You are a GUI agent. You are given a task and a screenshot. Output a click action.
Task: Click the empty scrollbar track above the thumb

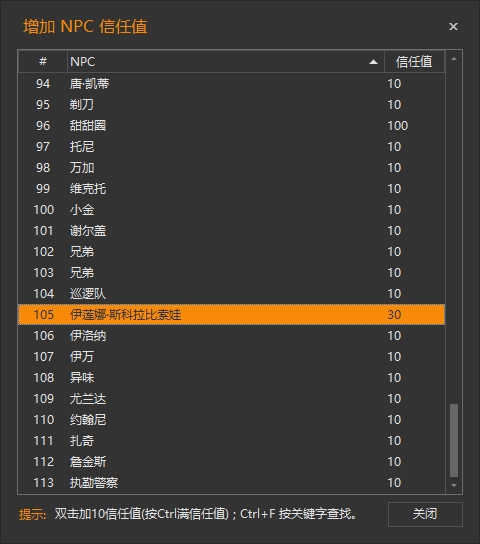[454, 235]
